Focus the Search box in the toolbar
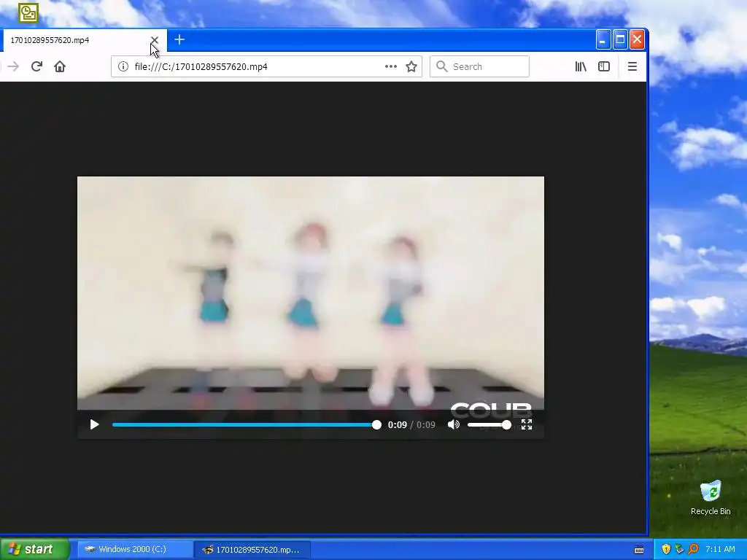The height and width of the screenshot is (560, 747). pyautogui.click(x=480, y=66)
